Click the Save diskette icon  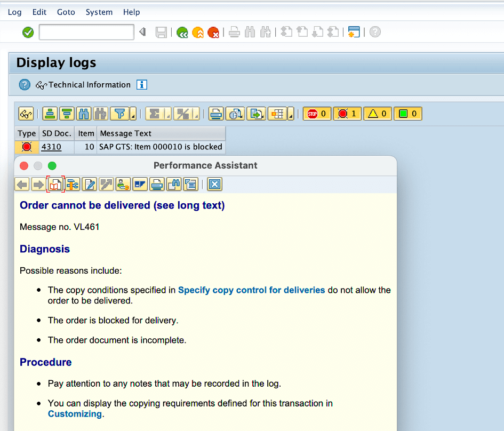(x=161, y=32)
